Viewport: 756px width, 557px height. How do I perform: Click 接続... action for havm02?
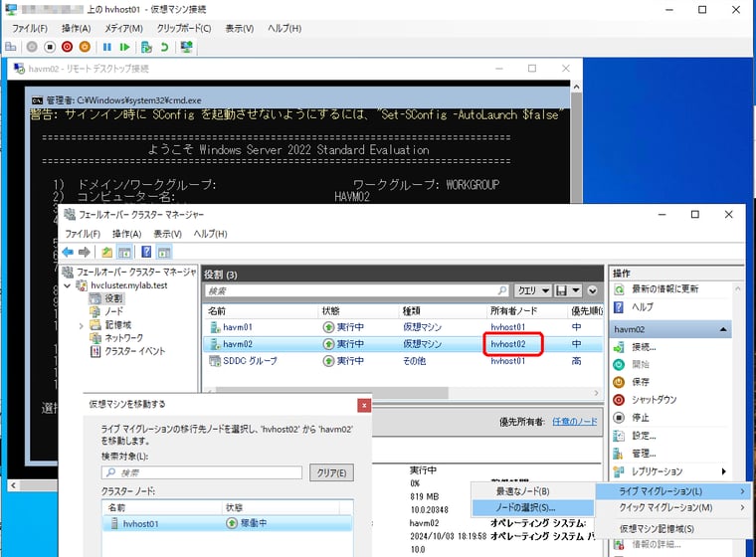[x=644, y=347]
